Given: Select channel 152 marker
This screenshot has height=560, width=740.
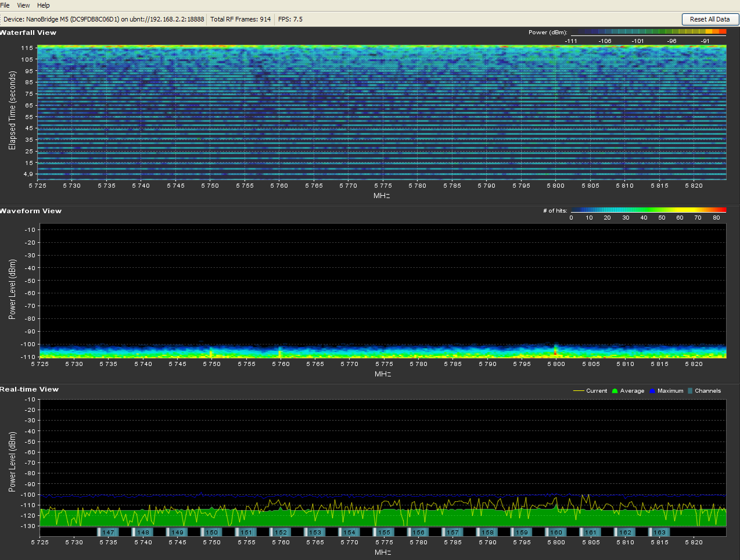Looking at the screenshot, I should (281, 532).
